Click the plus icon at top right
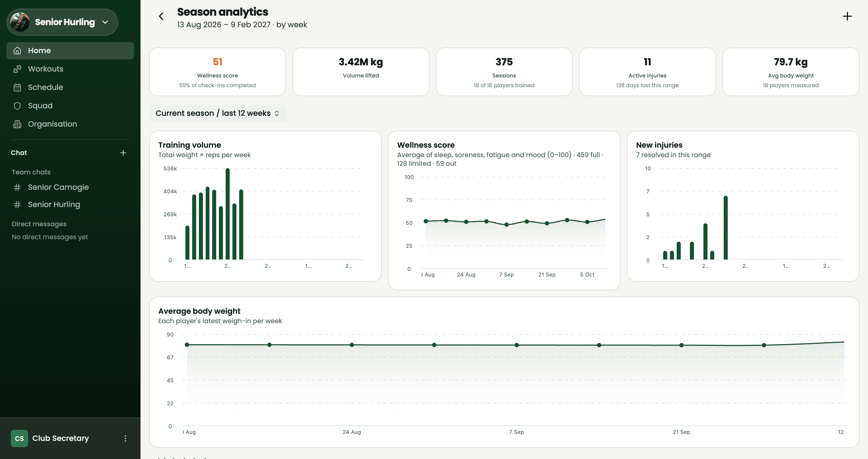 [x=847, y=16]
